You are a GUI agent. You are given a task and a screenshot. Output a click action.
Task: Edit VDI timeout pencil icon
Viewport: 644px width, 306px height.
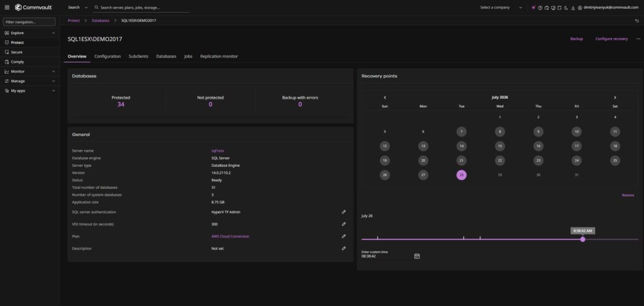coord(344,224)
